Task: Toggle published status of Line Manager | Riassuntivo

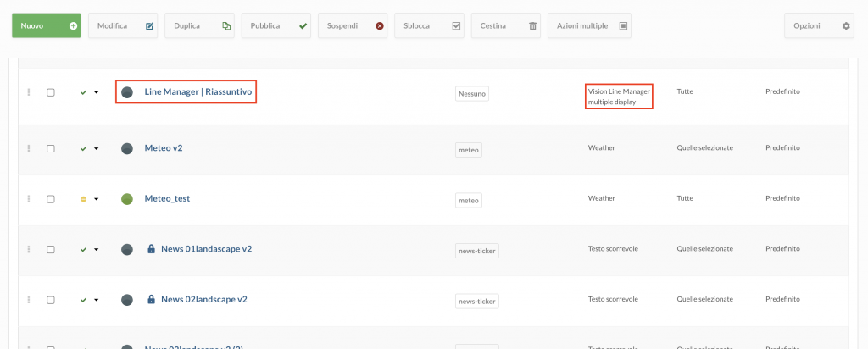Action: coord(84,92)
